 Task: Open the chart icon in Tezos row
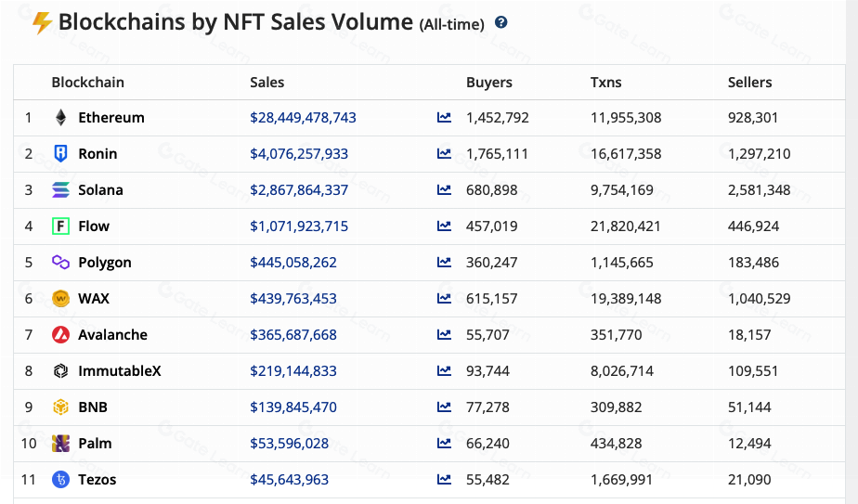coord(444,479)
